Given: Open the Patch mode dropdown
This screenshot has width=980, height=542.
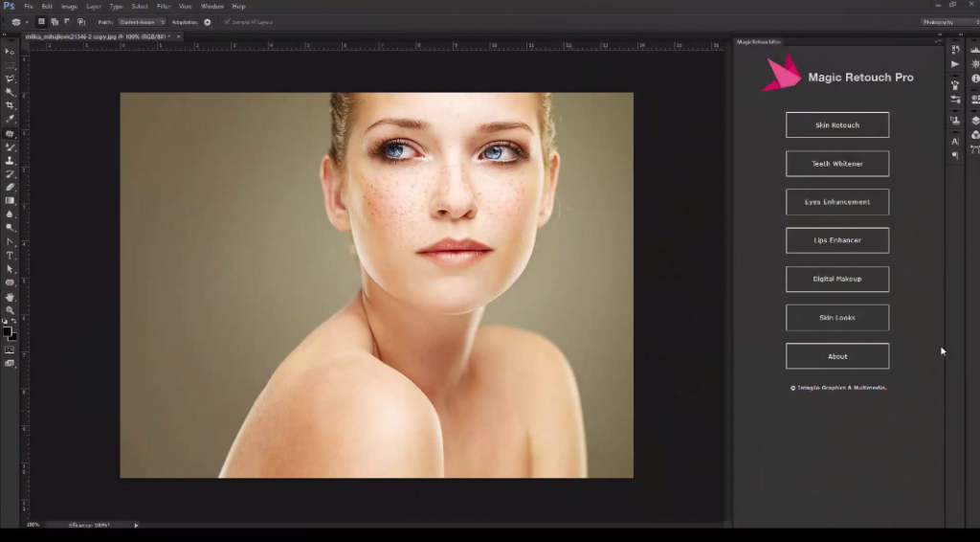Looking at the screenshot, I should pos(143,22).
